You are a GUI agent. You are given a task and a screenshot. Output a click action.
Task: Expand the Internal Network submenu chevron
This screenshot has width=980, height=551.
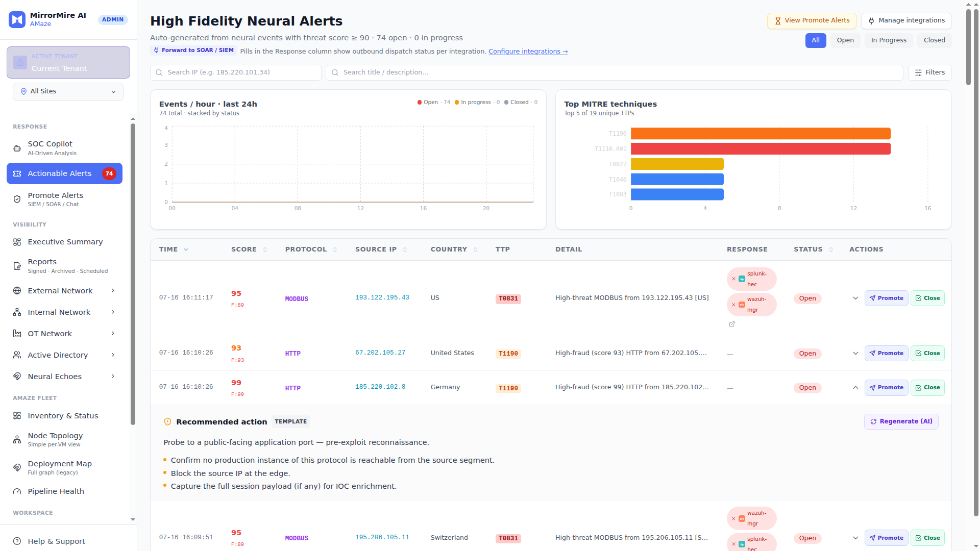point(113,312)
